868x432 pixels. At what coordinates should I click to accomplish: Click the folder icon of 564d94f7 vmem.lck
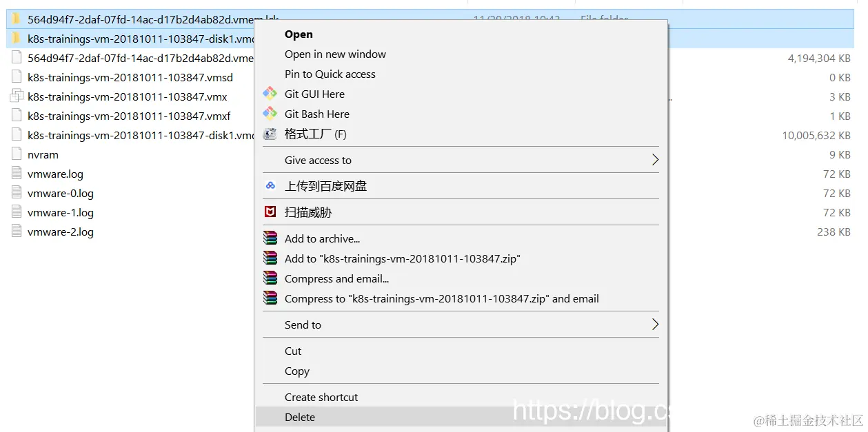coord(17,19)
